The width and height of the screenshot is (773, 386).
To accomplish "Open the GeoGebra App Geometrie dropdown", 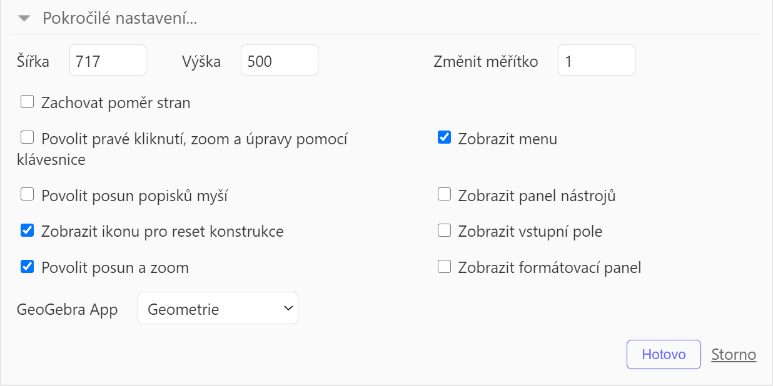I will pos(218,308).
